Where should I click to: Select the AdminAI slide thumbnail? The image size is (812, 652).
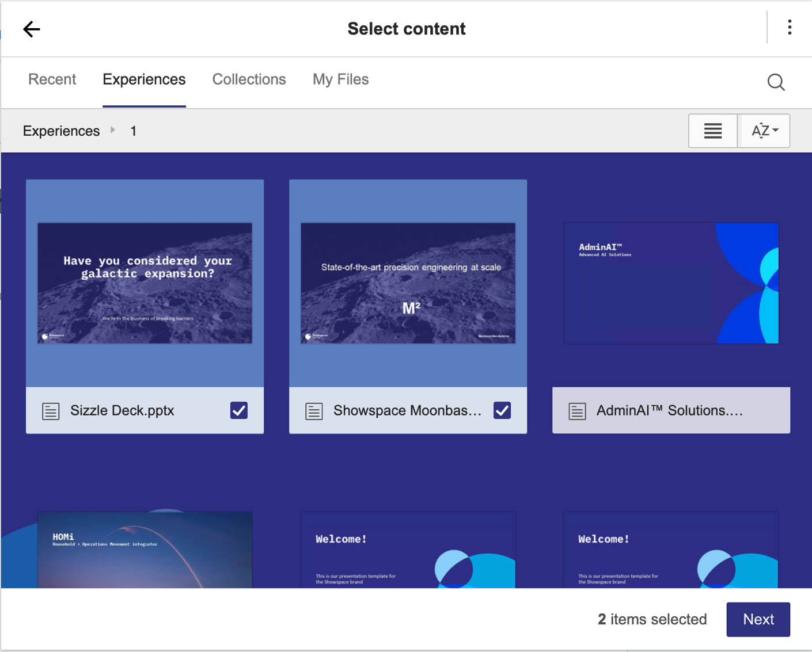pyautogui.click(x=671, y=283)
